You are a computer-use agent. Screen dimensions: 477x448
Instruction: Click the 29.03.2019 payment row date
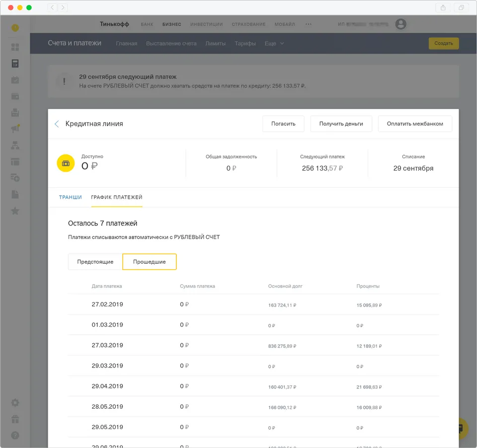(x=107, y=366)
